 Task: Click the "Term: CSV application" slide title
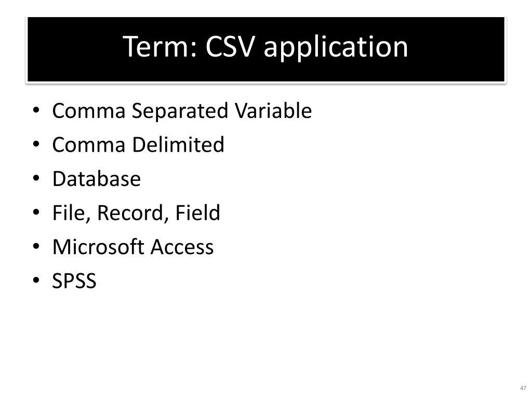click(265, 47)
